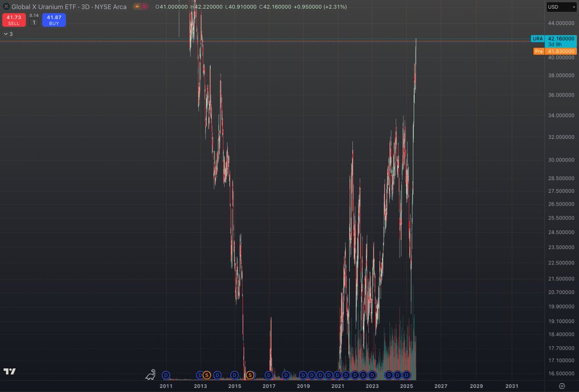The width and height of the screenshot is (579, 392).
Task: Click the 41.830000 pre-market price value
Action: 561,51
